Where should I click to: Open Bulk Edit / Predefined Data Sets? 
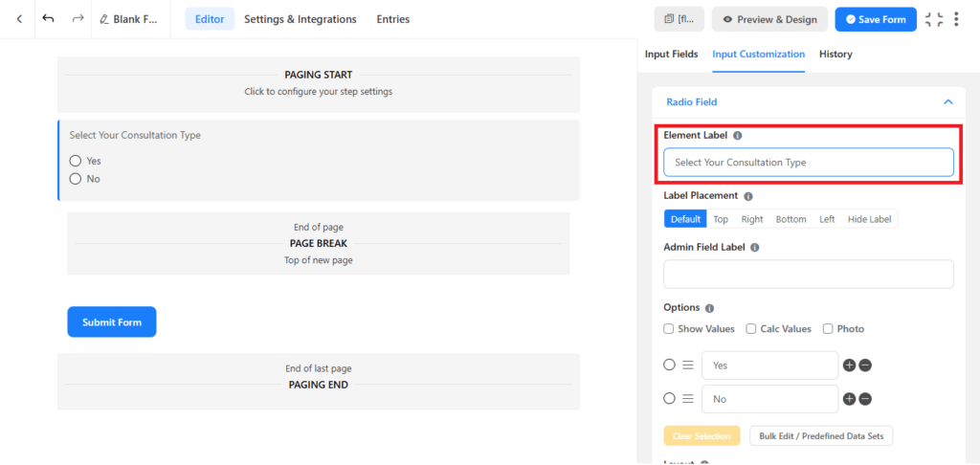click(x=821, y=435)
